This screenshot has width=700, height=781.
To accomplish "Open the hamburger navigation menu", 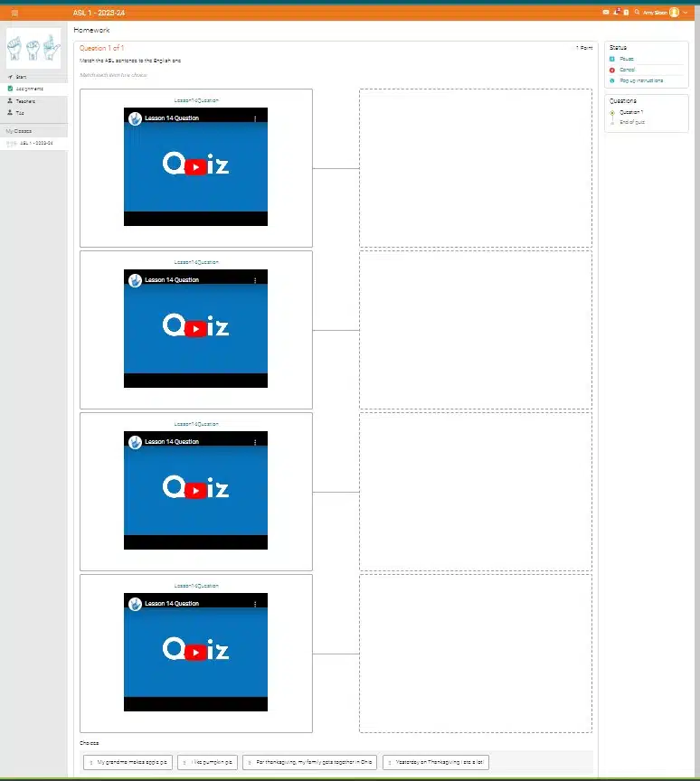I will tap(15, 13).
